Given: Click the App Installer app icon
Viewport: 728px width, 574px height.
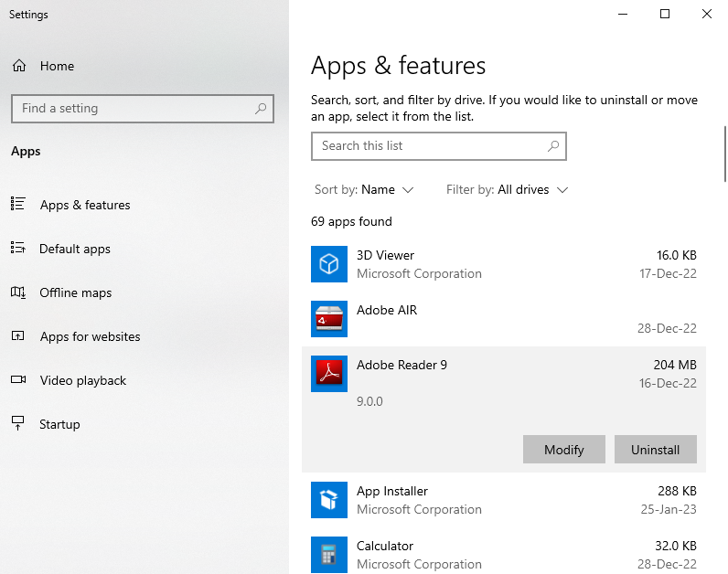Looking at the screenshot, I should coord(329,500).
